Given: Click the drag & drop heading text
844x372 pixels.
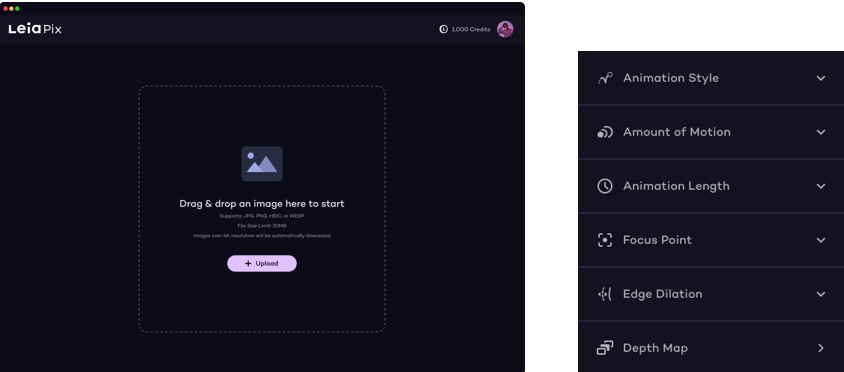Looking at the screenshot, I should tap(262, 203).
